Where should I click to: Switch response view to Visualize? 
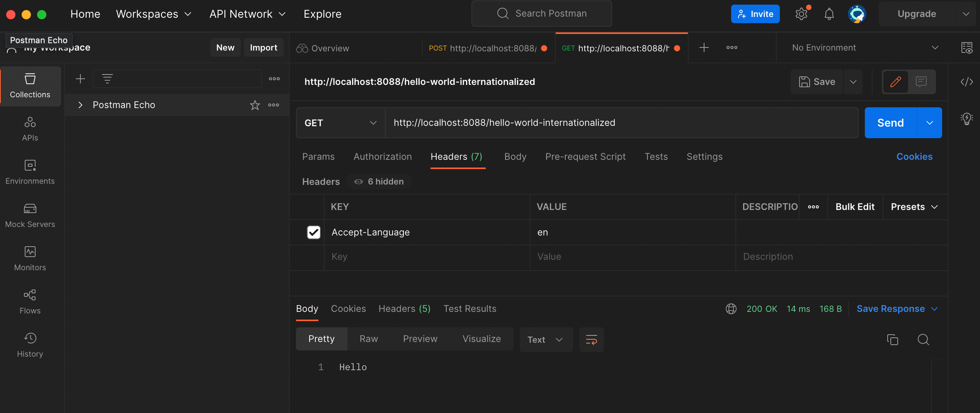pyautogui.click(x=481, y=339)
